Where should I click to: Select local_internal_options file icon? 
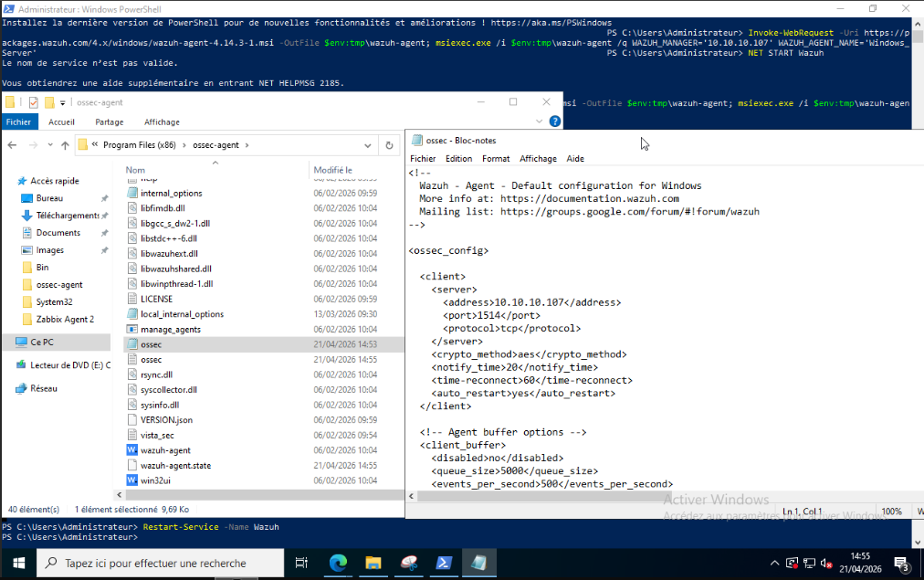click(x=132, y=314)
